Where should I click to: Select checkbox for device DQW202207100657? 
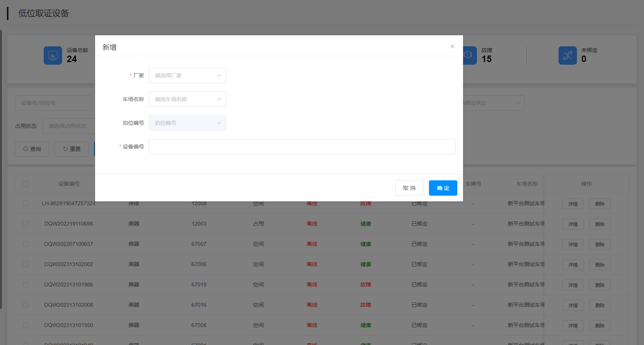(26, 244)
